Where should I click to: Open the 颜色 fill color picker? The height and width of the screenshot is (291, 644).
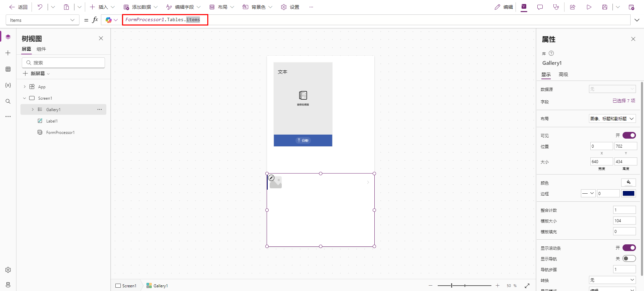(x=629, y=182)
